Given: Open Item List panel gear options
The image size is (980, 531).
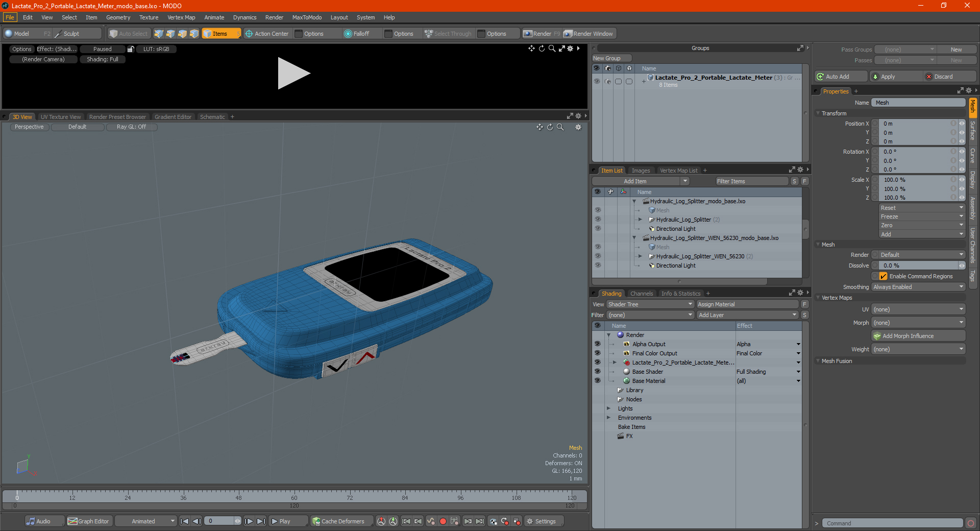Looking at the screenshot, I should (800, 170).
